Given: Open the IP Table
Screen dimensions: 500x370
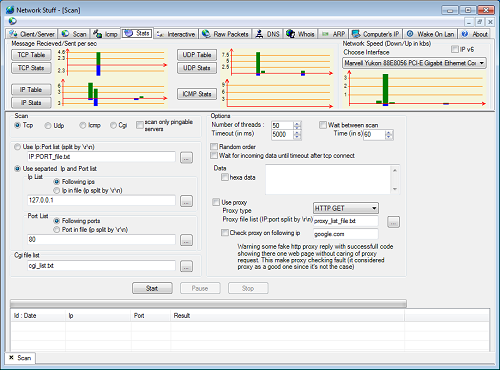Looking at the screenshot, I should tap(31, 90).
